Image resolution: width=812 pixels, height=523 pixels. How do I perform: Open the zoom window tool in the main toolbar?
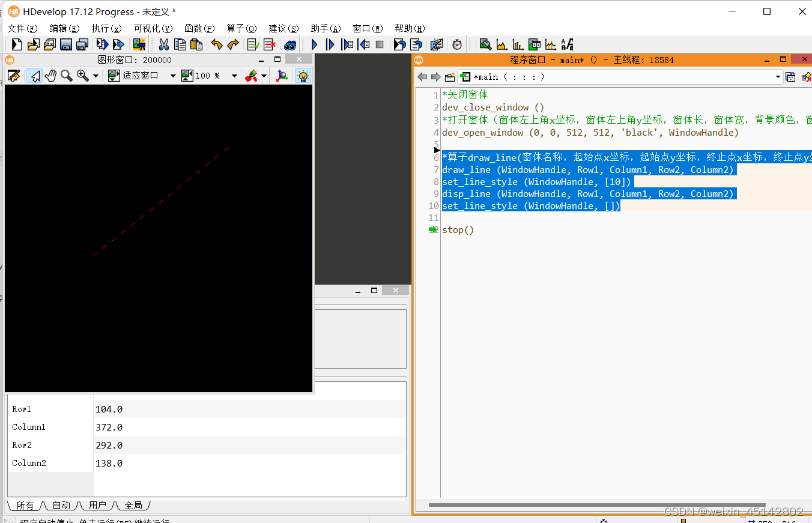[485, 44]
